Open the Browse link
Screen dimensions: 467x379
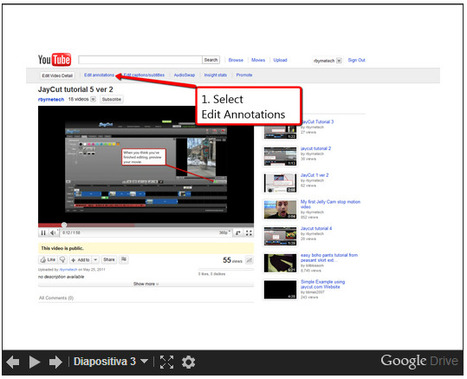click(236, 60)
